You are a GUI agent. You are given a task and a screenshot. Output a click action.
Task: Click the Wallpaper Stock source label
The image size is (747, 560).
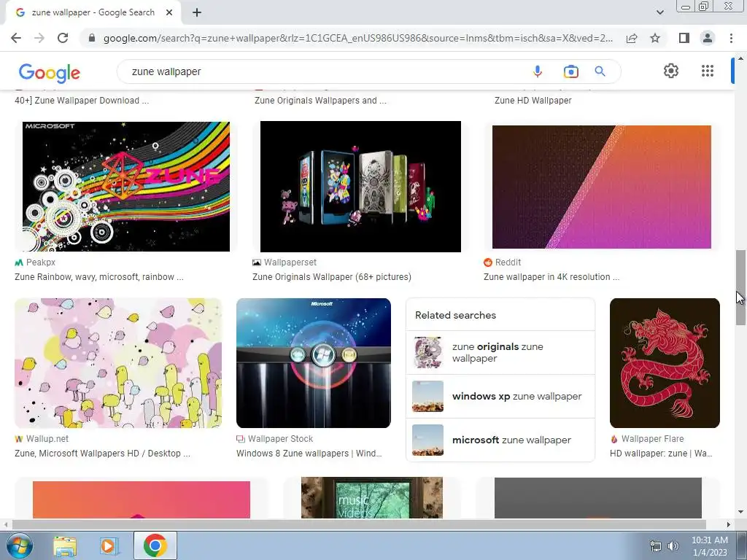click(280, 439)
